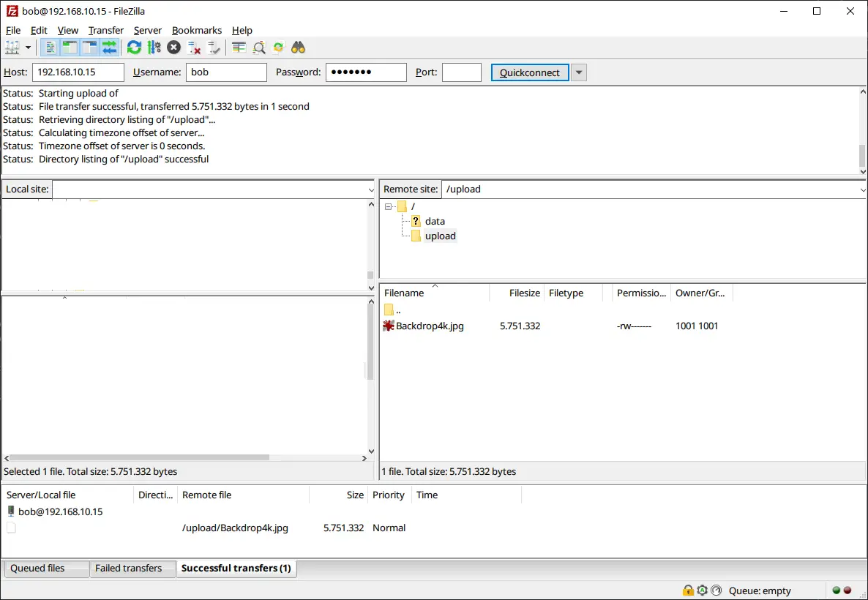Disconnect from the FTP server

(193, 47)
